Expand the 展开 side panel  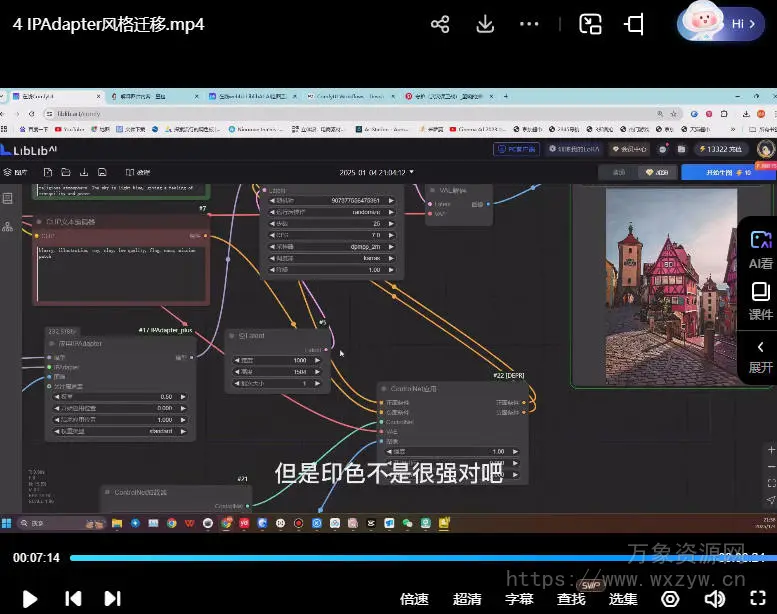click(761, 356)
